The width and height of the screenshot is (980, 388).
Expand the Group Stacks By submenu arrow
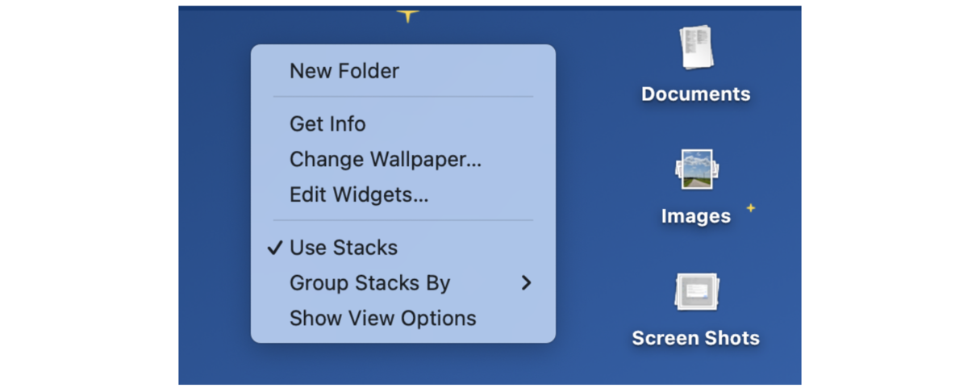(x=526, y=283)
